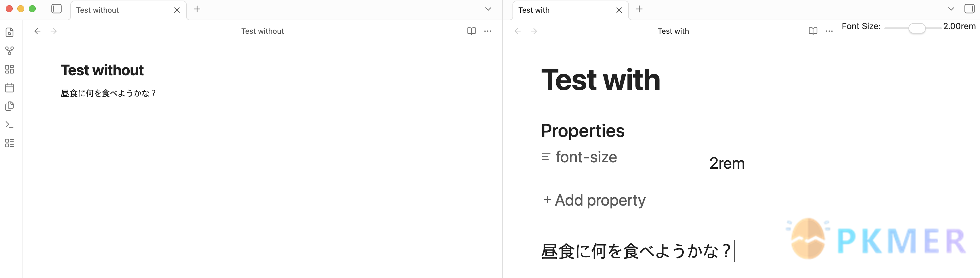The height and width of the screenshot is (278, 980).
Task: Navigate forward in Test with pane
Action: click(534, 31)
